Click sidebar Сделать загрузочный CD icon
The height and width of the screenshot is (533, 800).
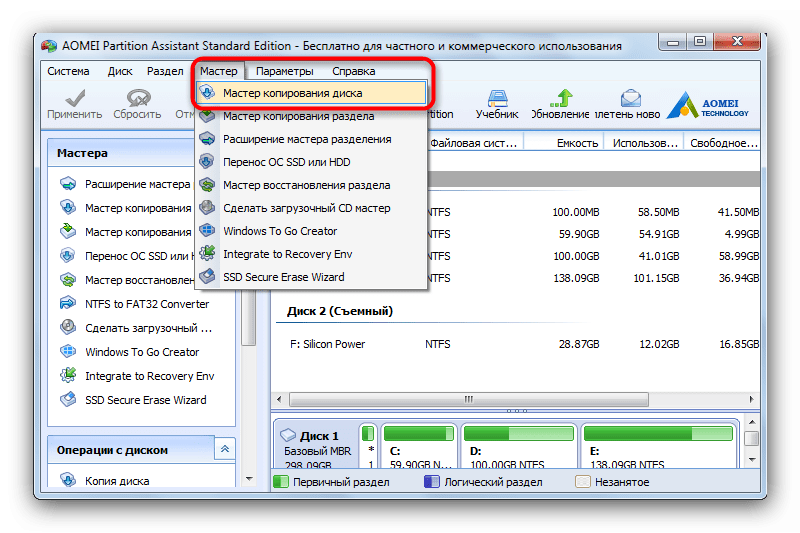tap(68, 327)
